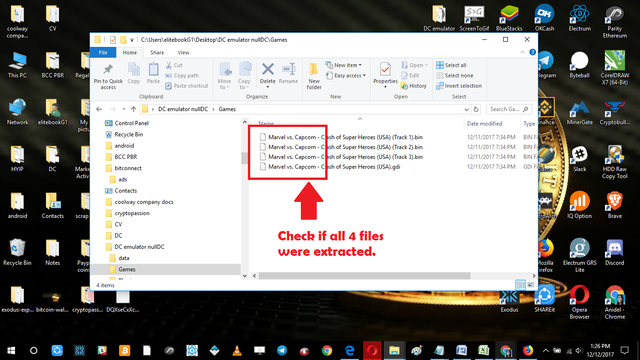Refresh the Games folder

click(476, 109)
